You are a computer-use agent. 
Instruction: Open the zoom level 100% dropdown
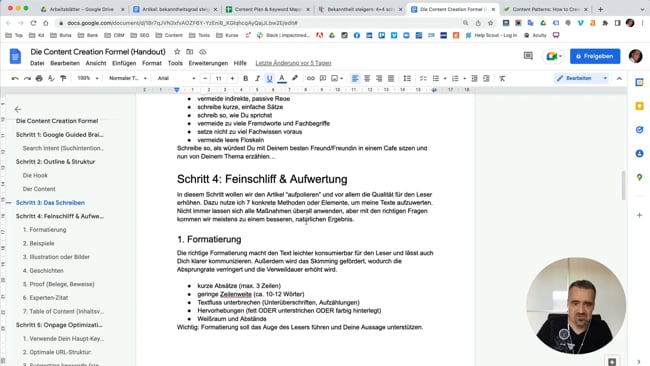(88, 78)
